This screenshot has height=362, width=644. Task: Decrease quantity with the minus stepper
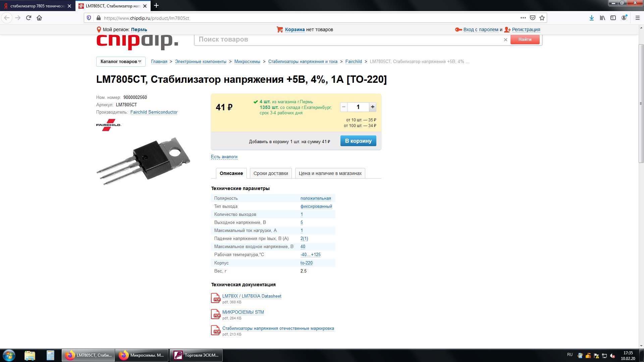pos(344,107)
